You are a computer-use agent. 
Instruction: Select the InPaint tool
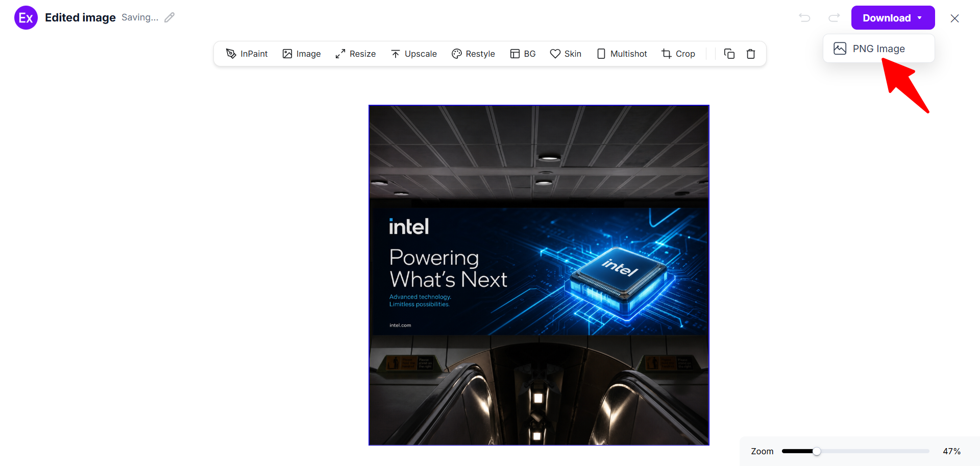[x=247, y=54]
